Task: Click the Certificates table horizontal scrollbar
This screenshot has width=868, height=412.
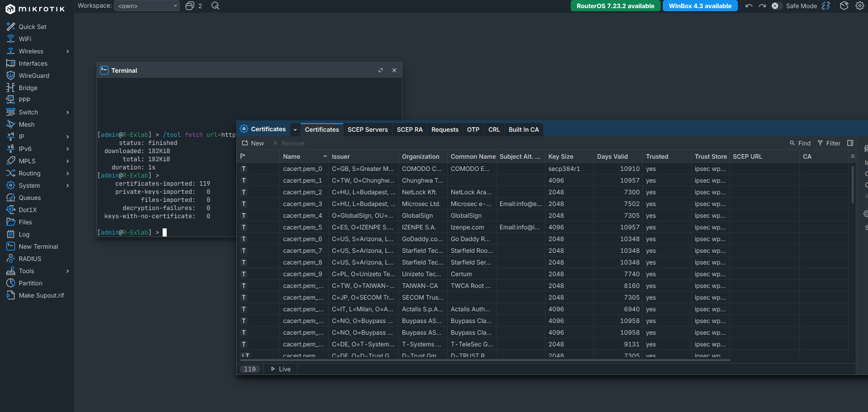Action: 484,360
